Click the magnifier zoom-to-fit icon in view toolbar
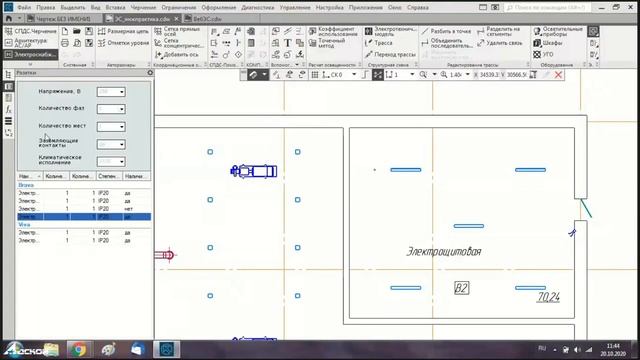640x360 pixels. coord(424,75)
